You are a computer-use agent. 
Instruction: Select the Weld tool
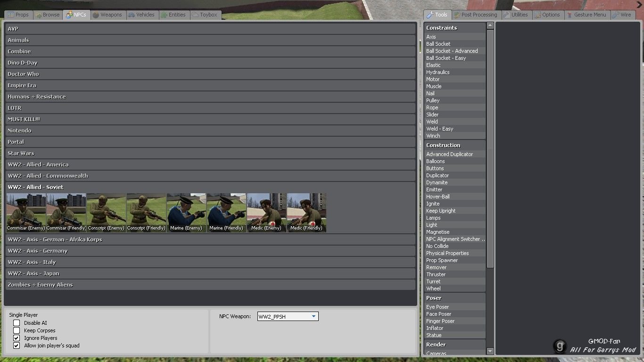tap(454, 122)
